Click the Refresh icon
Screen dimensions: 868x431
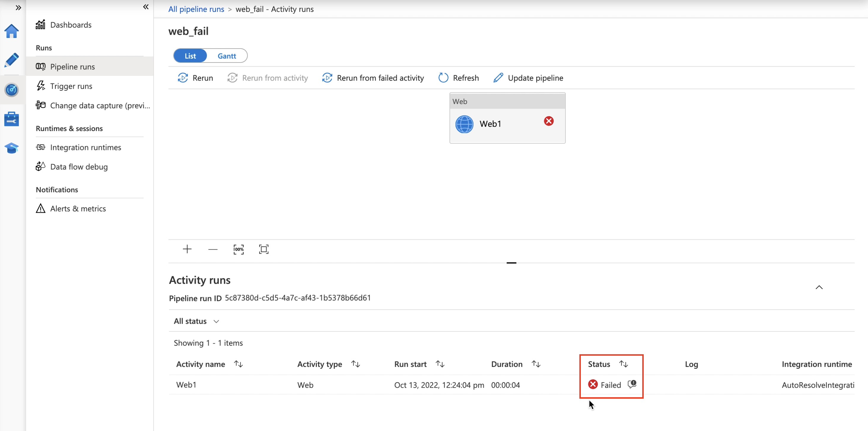(443, 77)
